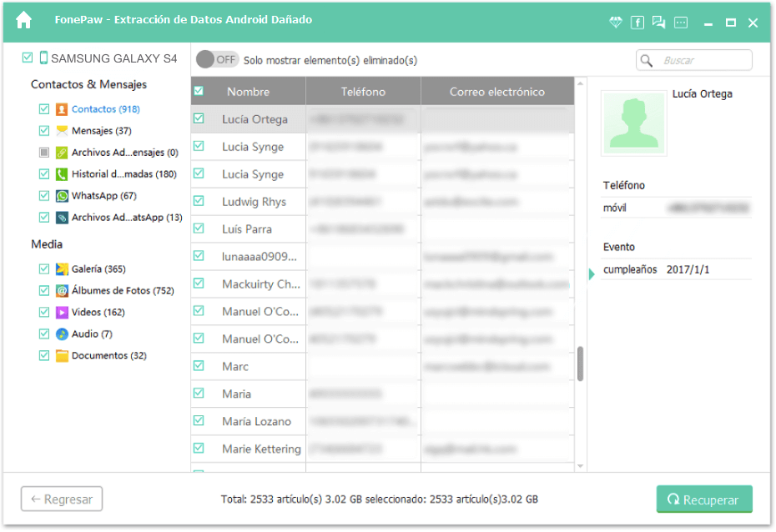Click the Contactos orange icon
The image size is (776, 532).
pos(62,109)
